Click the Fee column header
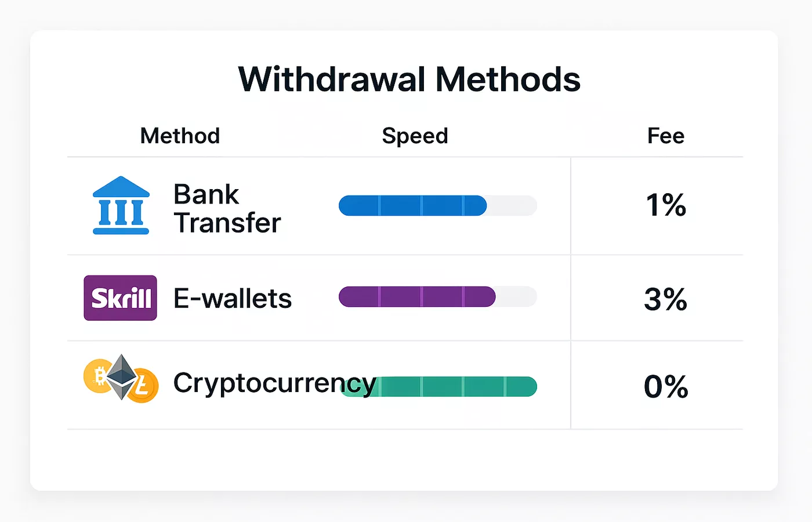Screen dimensions: 812x522 [x=665, y=136]
